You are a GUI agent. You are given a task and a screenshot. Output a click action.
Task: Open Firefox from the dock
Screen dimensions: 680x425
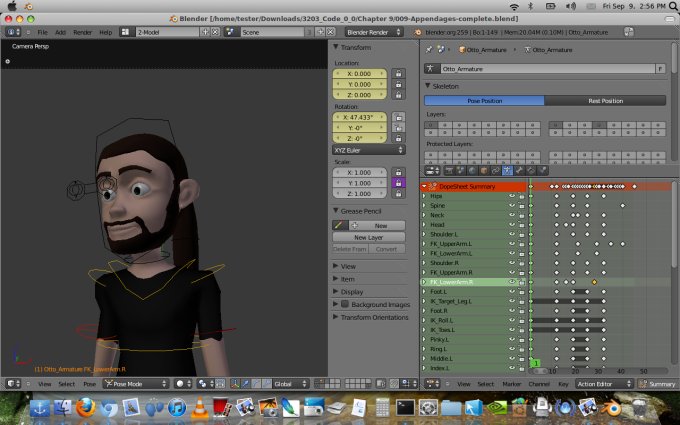[x=85, y=408]
